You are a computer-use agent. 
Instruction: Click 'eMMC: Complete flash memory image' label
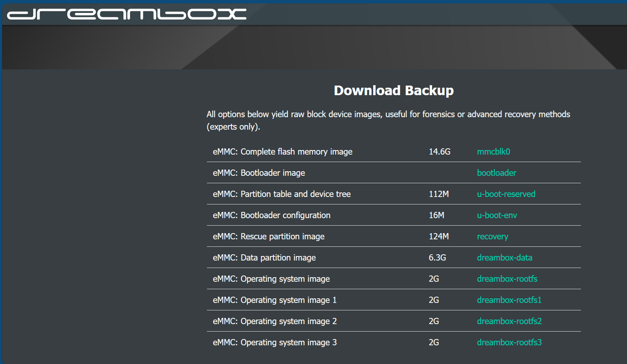pyautogui.click(x=283, y=152)
